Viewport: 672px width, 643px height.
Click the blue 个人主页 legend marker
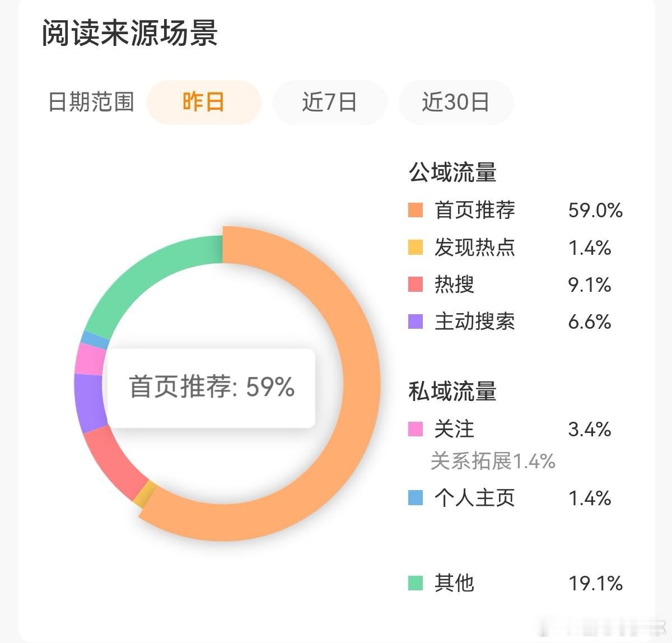(x=414, y=496)
